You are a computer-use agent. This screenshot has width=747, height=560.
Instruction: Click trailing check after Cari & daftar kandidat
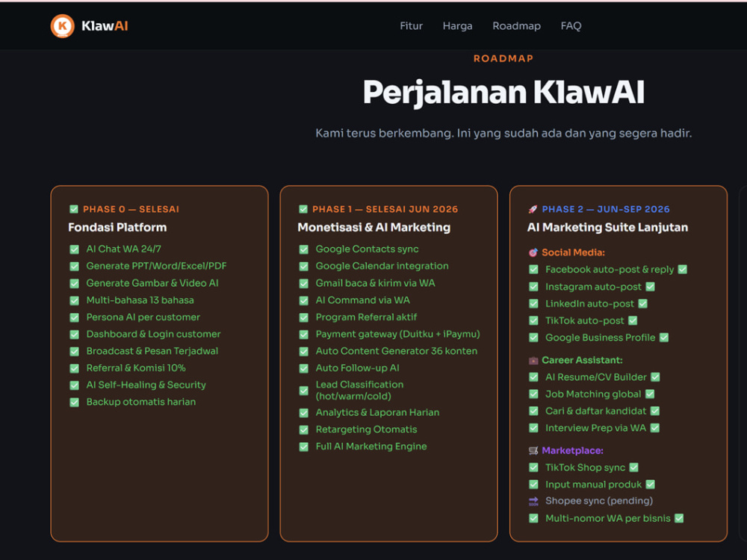pos(655,411)
